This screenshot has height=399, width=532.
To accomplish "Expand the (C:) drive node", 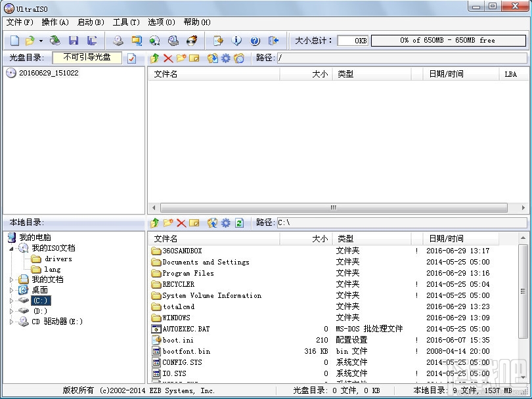I will coord(11,301).
